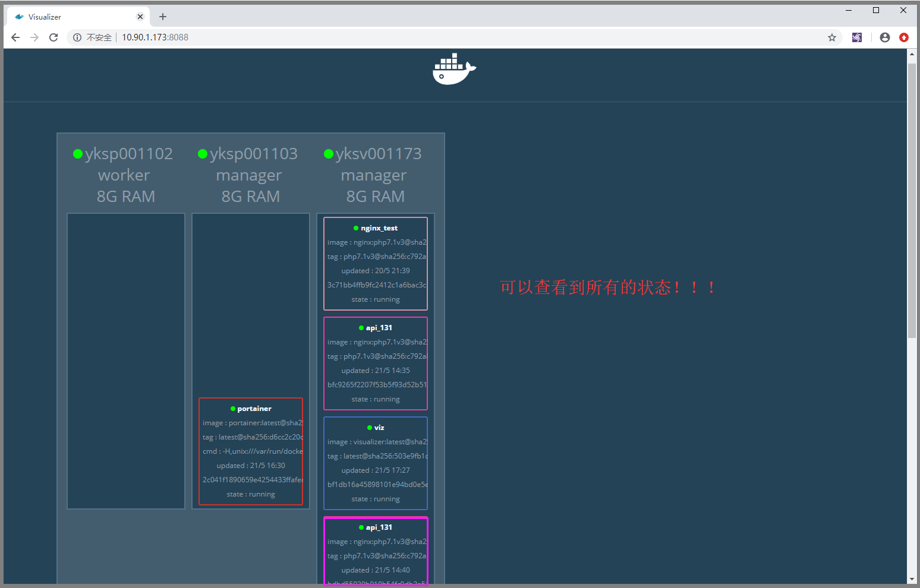Click the green status dot on yksv001173

point(329,153)
